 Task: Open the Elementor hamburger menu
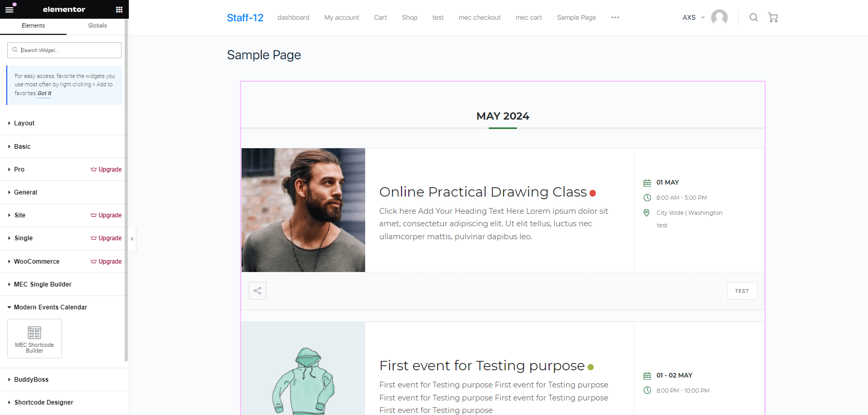[x=9, y=9]
